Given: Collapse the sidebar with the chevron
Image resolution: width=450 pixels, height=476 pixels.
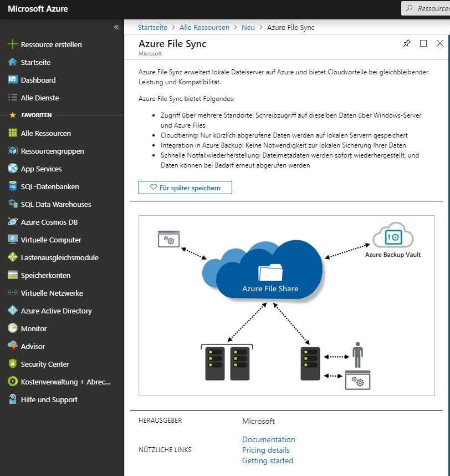Looking at the screenshot, I should coord(116,27).
